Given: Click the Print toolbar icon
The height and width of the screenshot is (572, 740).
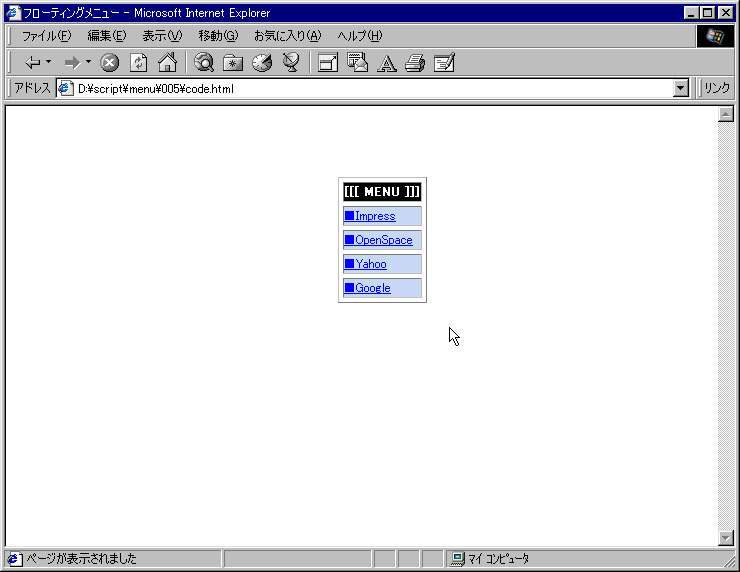Looking at the screenshot, I should [x=415, y=62].
